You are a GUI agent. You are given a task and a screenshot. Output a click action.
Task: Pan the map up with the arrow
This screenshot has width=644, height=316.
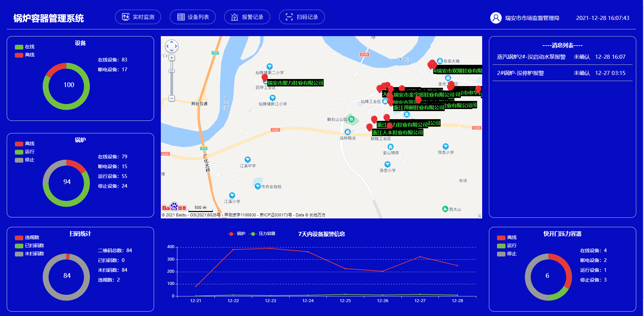coord(172,42)
